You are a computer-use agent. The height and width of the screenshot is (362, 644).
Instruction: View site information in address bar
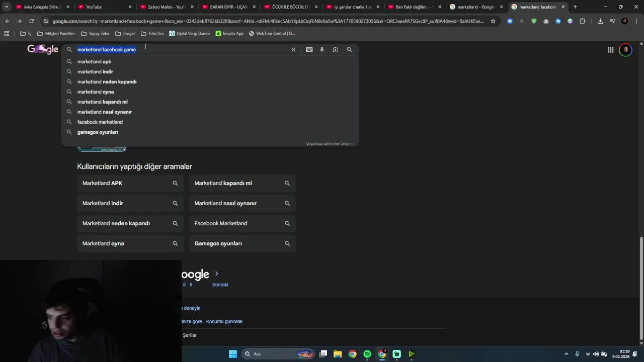(x=46, y=21)
